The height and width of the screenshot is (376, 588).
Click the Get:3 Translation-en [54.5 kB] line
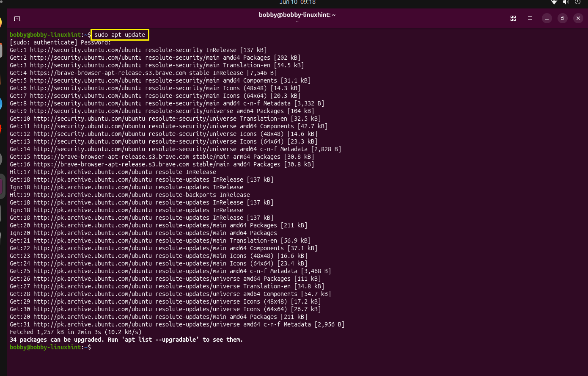tap(157, 65)
